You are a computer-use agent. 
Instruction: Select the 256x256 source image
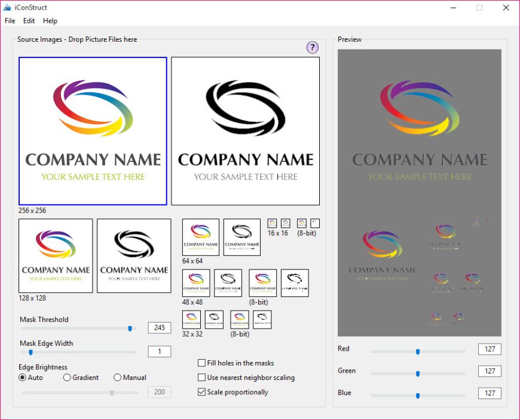pyautogui.click(x=93, y=130)
